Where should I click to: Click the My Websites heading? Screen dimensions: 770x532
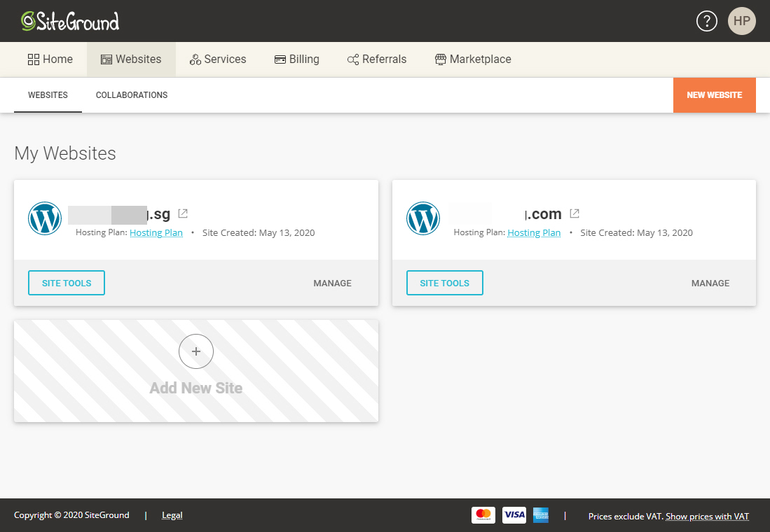click(65, 153)
